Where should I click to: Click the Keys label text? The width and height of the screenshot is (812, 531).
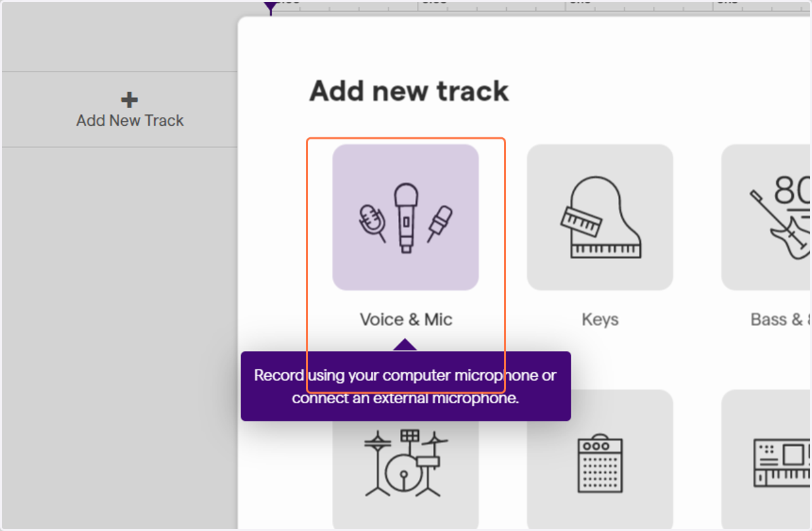[x=600, y=319]
